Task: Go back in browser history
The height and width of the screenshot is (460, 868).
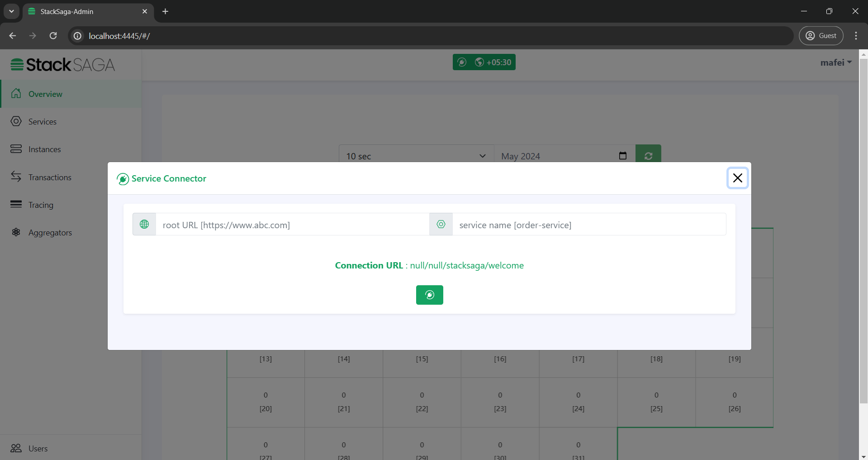Action: (x=13, y=36)
